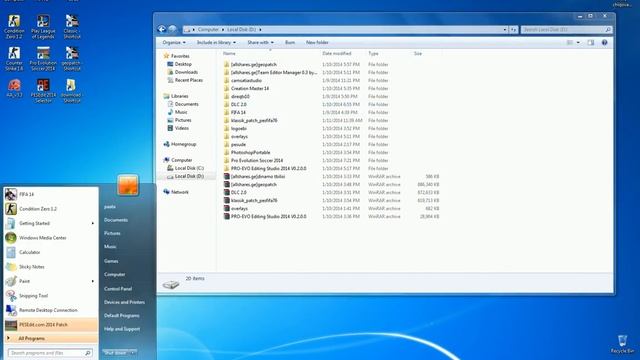The height and width of the screenshot is (360, 640).
Task: Open Remote Desktop Connection in Start menu
Action: pos(51,310)
